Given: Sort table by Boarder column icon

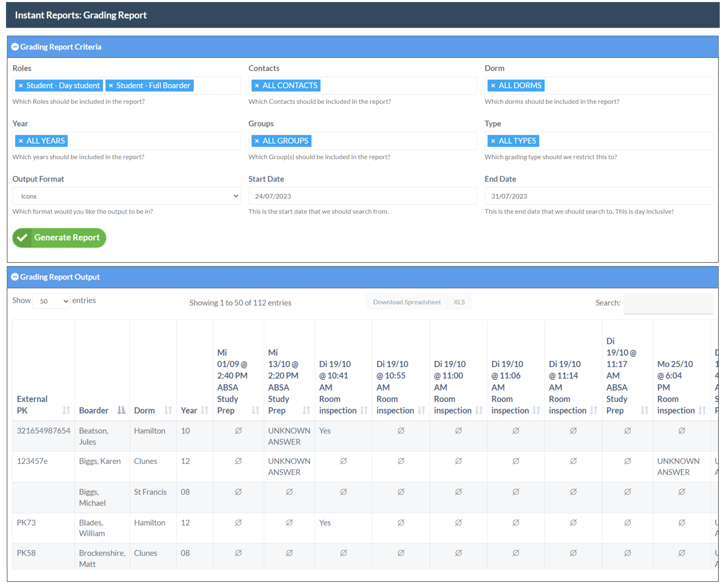Looking at the screenshot, I should (x=121, y=410).
